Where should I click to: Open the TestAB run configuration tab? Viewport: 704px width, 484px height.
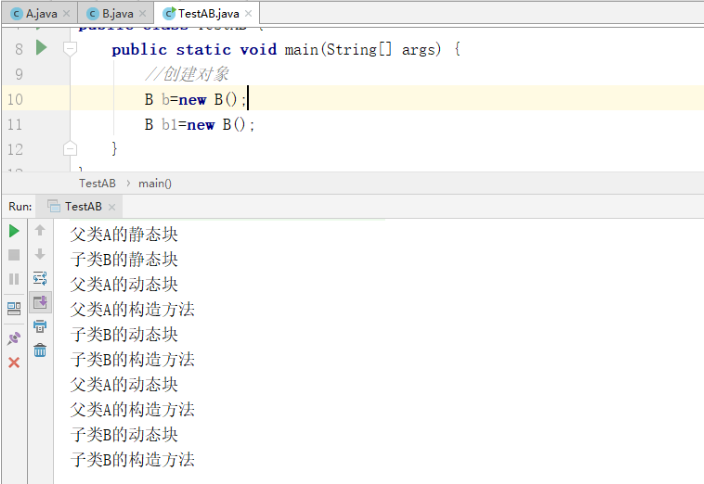[x=79, y=207]
